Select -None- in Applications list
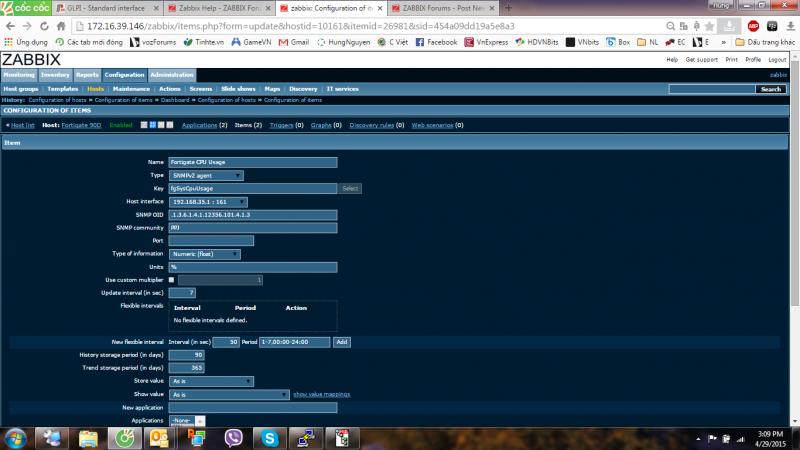The image size is (800, 450). point(182,420)
